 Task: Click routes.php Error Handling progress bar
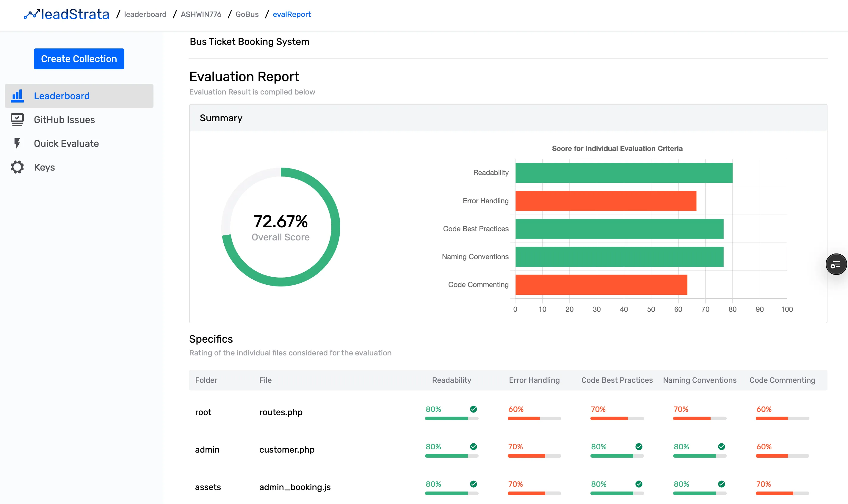click(x=534, y=418)
